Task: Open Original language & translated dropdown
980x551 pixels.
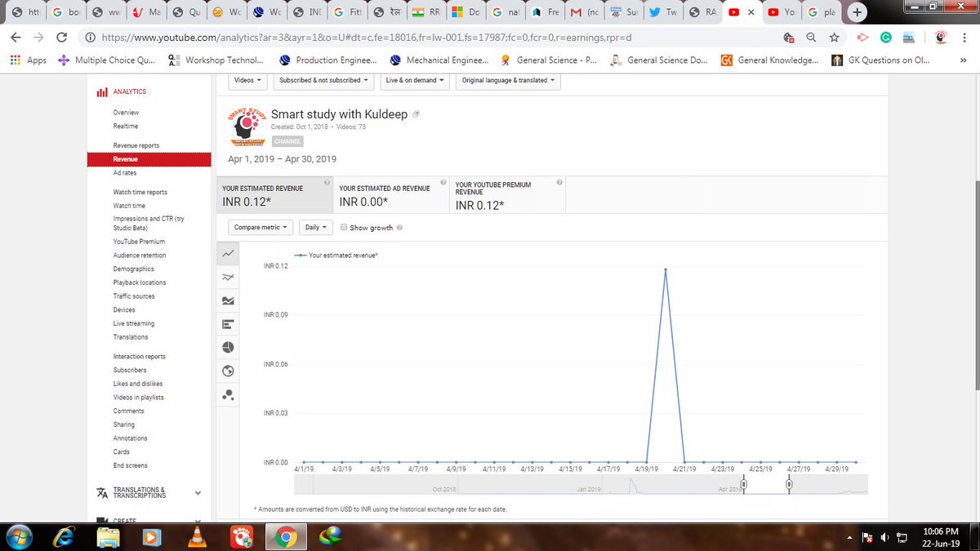Action: pyautogui.click(x=508, y=80)
